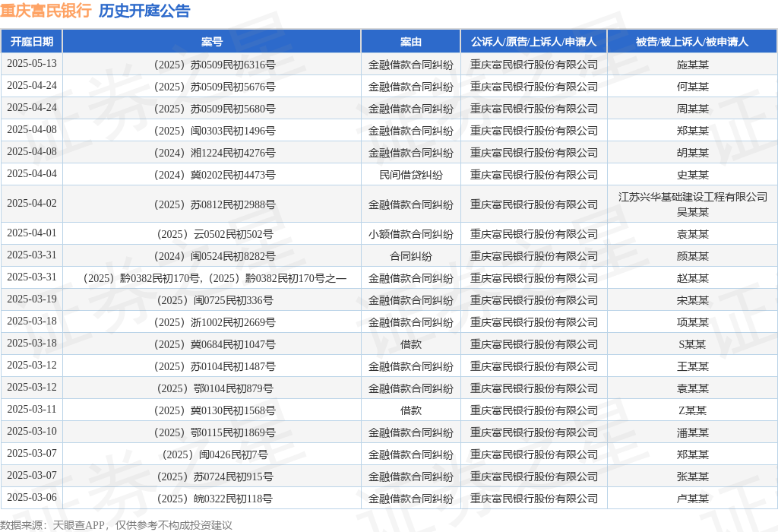Click the 被告/被上诉人/被申请人 column header

click(x=692, y=42)
